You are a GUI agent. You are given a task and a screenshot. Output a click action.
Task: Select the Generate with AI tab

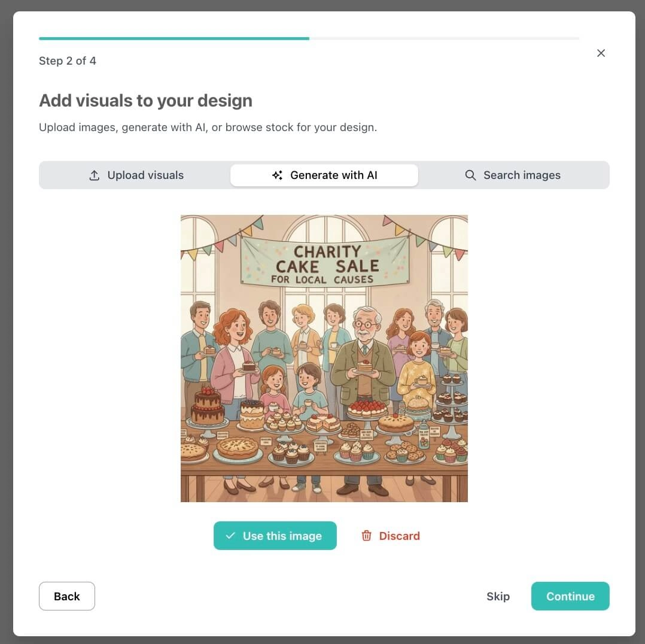tap(324, 175)
